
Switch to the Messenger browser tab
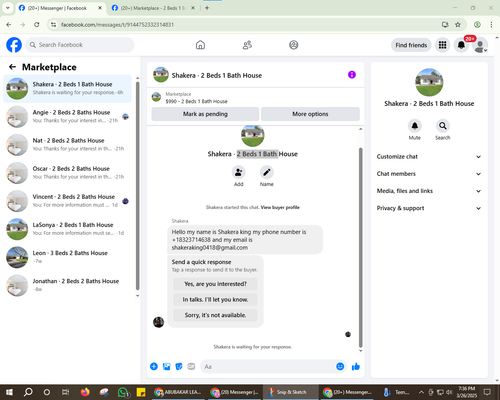[x=60, y=8]
